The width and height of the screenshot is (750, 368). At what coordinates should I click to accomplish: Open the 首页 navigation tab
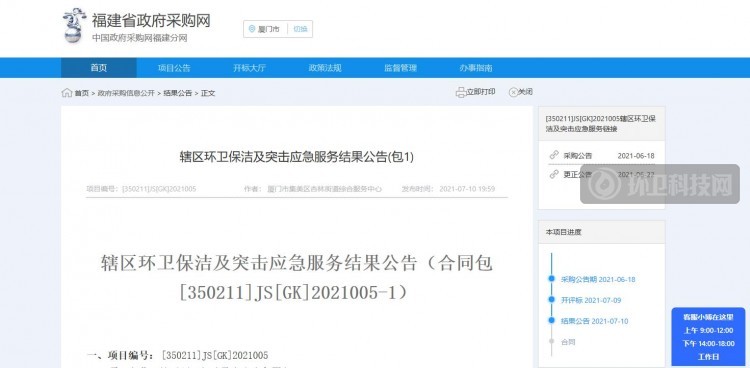(x=99, y=68)
